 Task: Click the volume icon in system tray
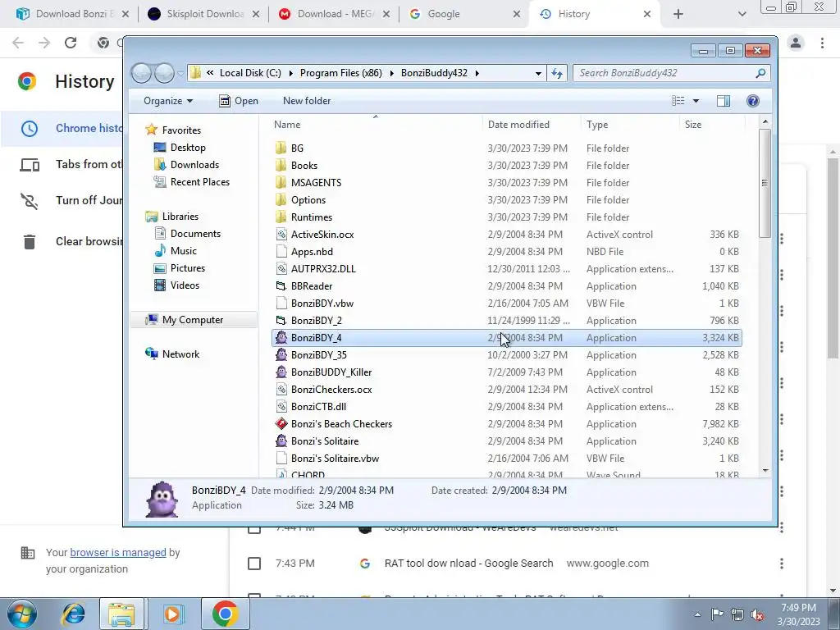coord(757,614)
